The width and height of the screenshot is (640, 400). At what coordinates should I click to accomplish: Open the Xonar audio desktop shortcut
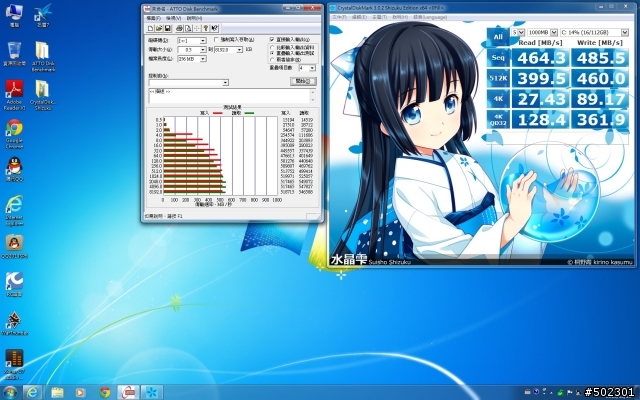pyautogui.click(x=14, y=362)
